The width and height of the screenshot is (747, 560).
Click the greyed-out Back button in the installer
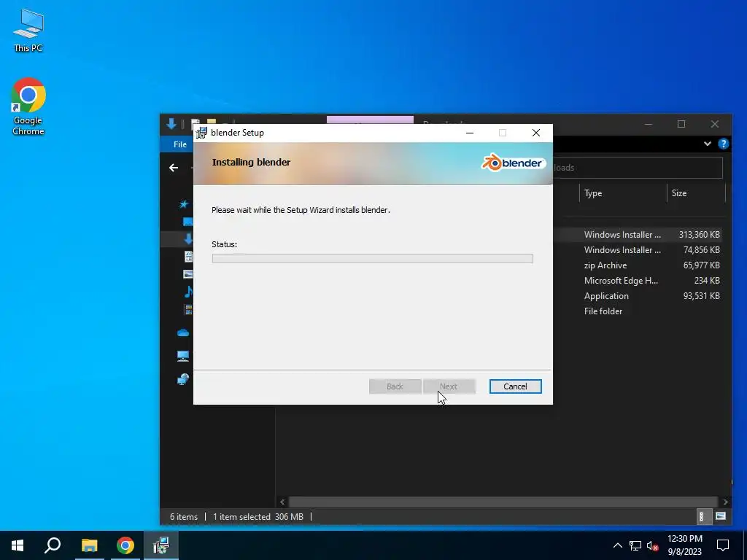point(395,386)
